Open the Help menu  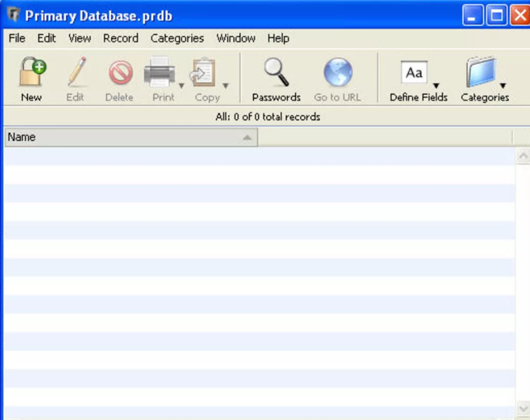pyautogui.click(x=278, y=38)
